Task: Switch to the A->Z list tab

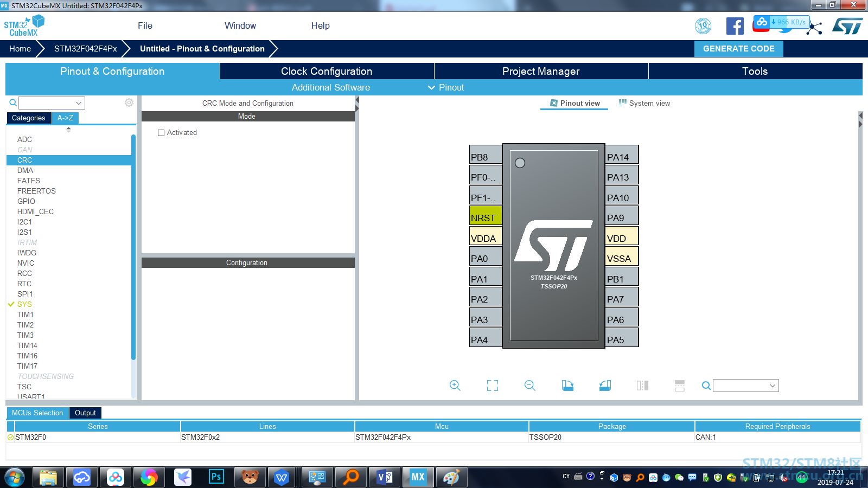Action: click(x=65, y=118)
